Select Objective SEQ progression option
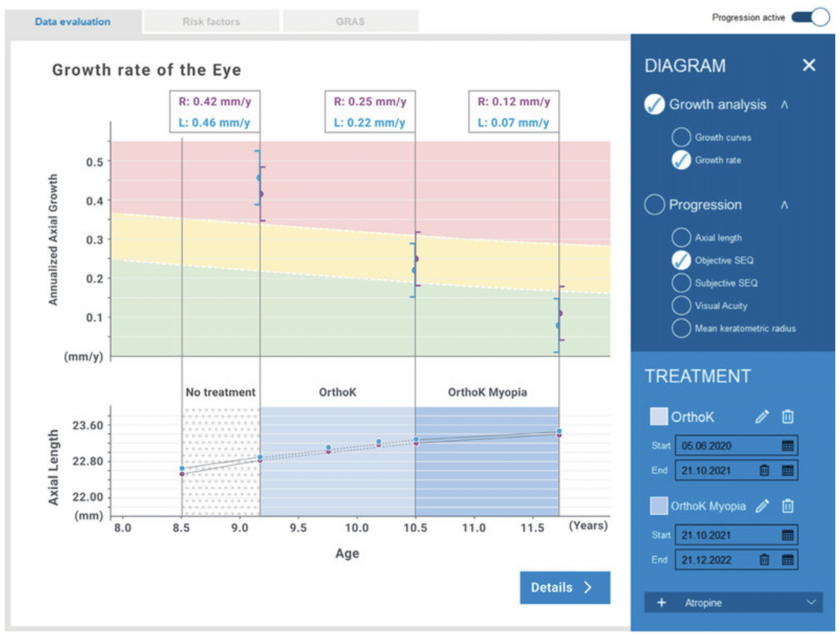 click(681, 260)
